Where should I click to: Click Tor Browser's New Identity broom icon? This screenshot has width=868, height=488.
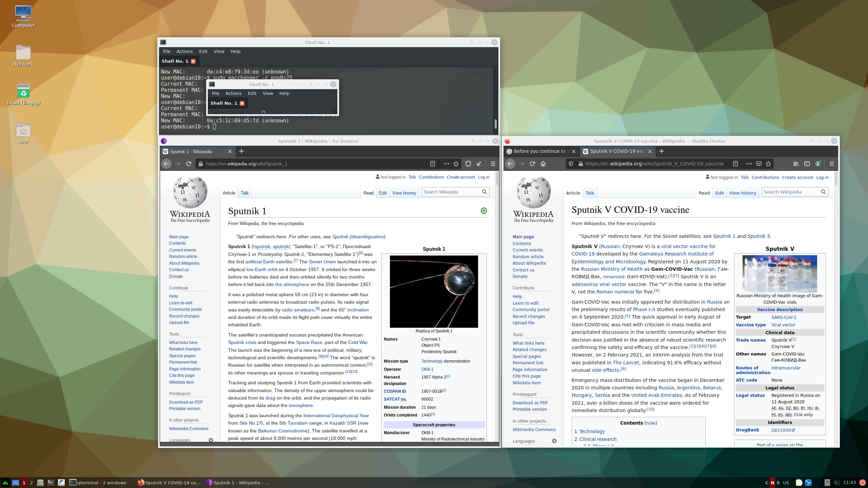pos(479,164)
